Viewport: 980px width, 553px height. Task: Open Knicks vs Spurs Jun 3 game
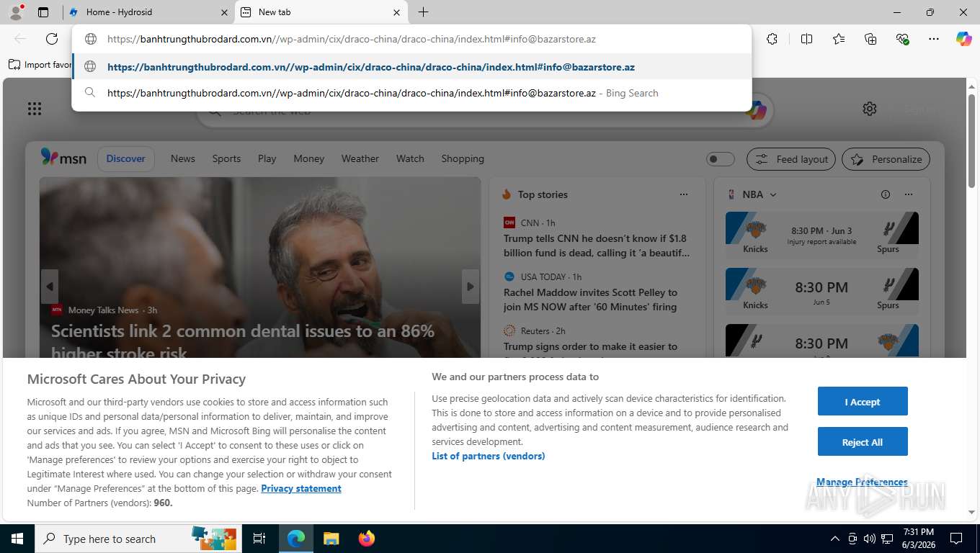[822, 234]
